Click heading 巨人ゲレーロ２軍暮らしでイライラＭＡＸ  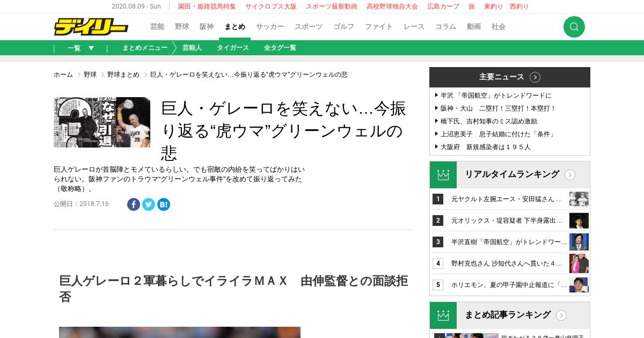233,289
